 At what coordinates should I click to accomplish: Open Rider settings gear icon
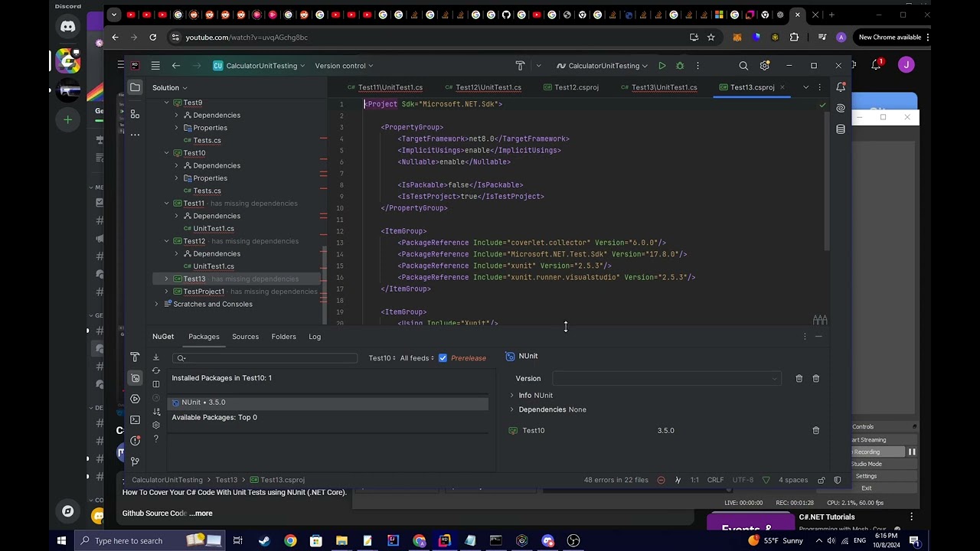coord(764,66)
